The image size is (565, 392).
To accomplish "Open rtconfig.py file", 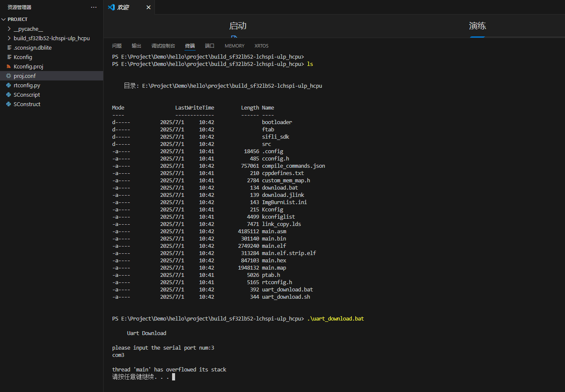I will point(51,85).
